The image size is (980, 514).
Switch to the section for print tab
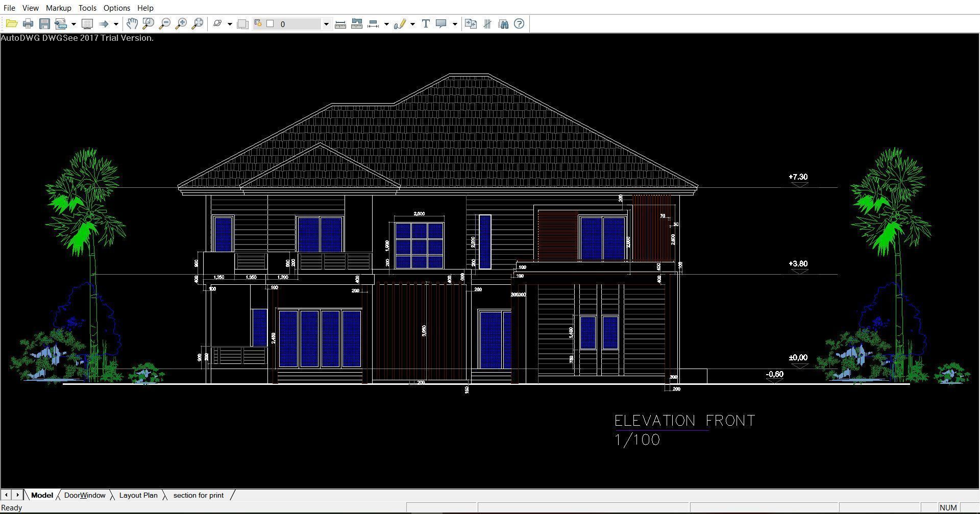tap(199, 495)
